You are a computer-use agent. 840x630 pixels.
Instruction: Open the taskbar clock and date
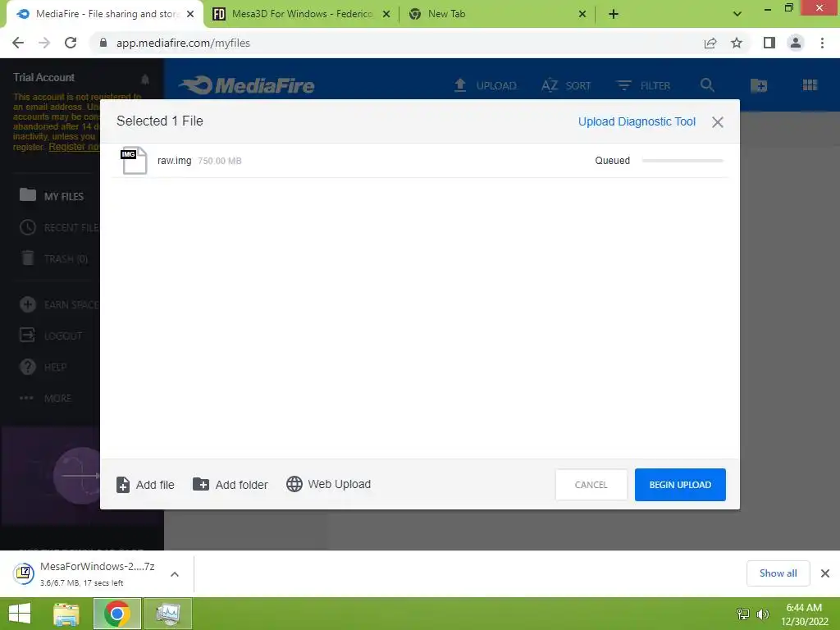(x=804, y=614)
